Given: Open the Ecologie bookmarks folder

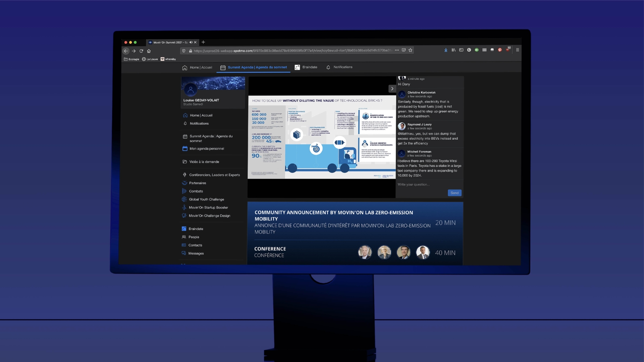Looking at the screenshot, I should click(131, 59).
